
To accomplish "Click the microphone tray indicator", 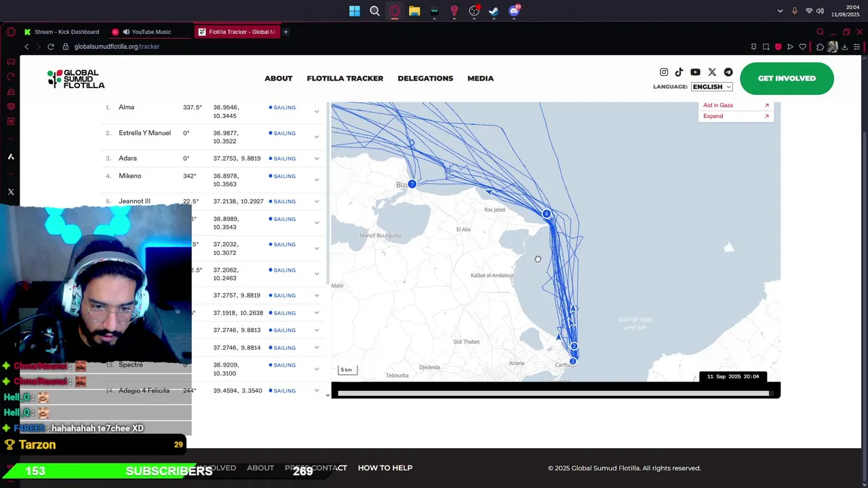I will tap(795, 11).
